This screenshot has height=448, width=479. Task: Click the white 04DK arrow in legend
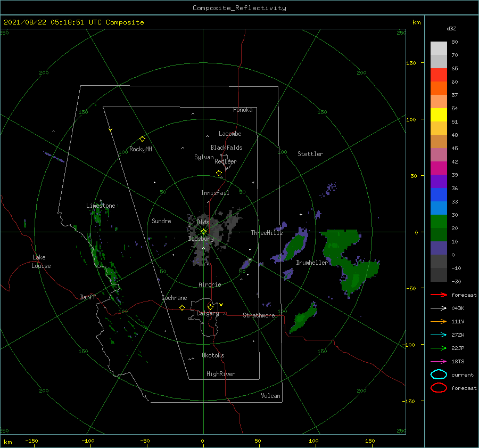tap(439, 308)
